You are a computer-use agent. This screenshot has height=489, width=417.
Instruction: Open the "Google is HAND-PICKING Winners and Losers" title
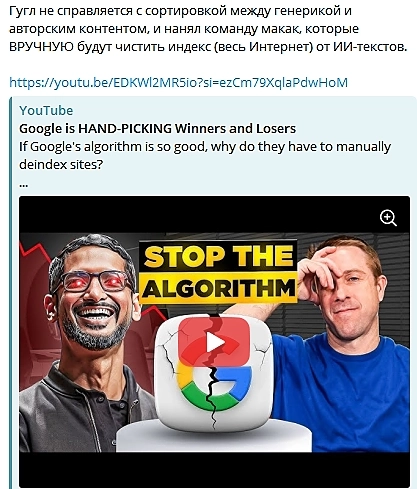pyautogui.click(x=157, y=129)
